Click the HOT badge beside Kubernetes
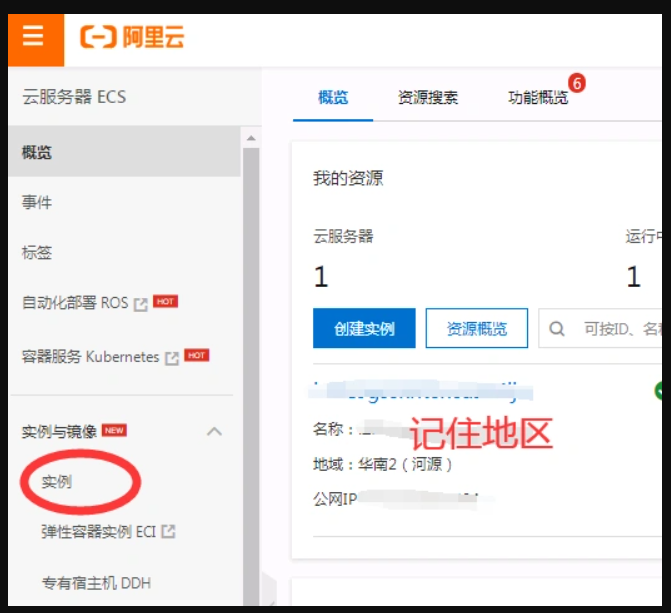 196,355
